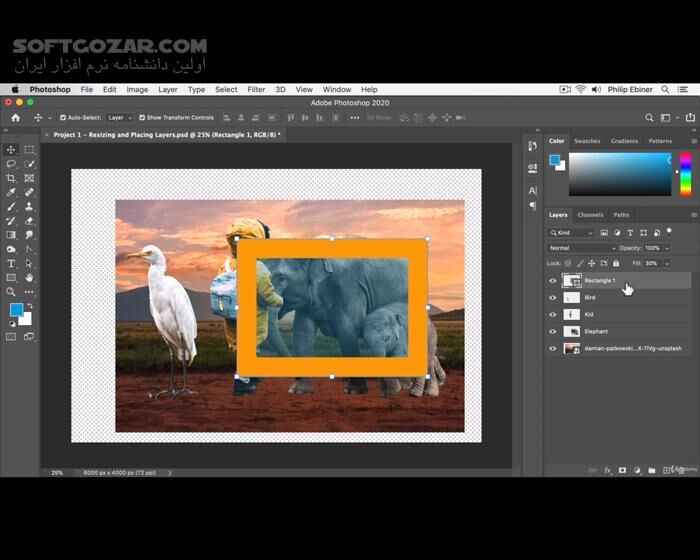
Task: Select the Eyedropper tool
Action: coord(11,192)
